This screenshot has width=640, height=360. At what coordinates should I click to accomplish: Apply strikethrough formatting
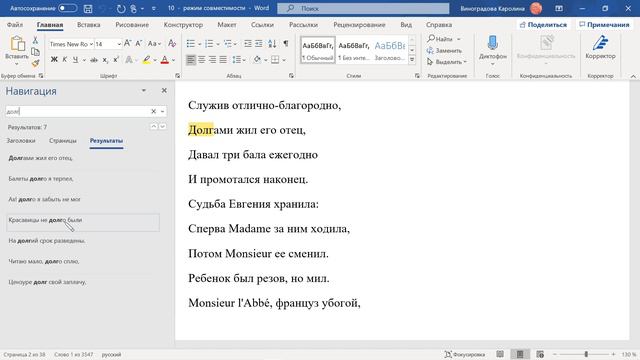coord(94,60)
